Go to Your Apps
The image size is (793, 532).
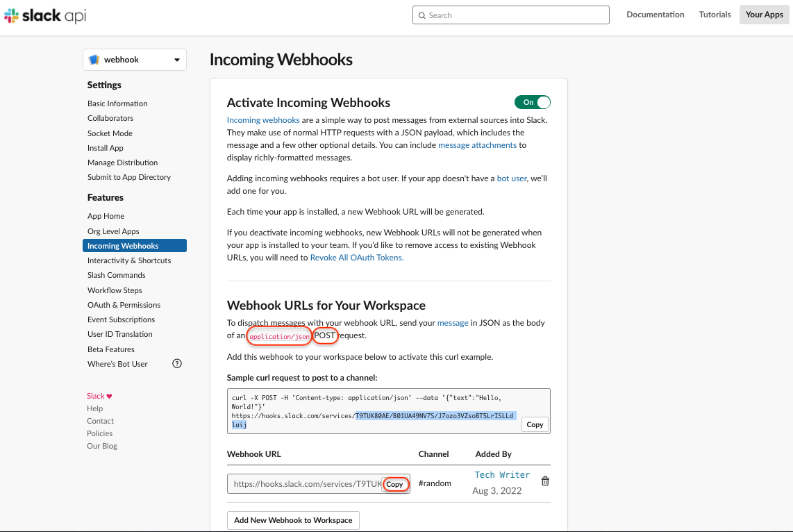click(x=764, y=15)
